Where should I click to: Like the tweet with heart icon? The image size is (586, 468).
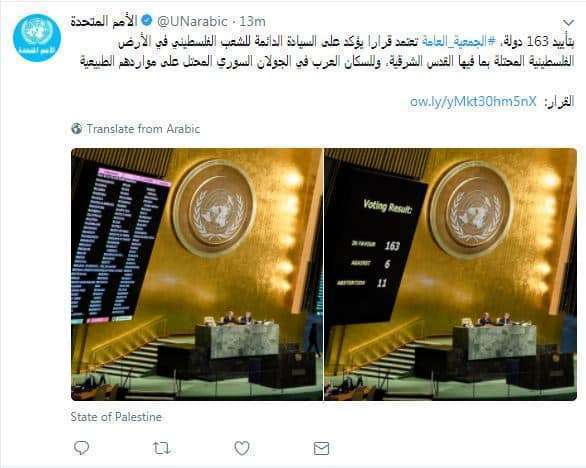tap(242, 448)
